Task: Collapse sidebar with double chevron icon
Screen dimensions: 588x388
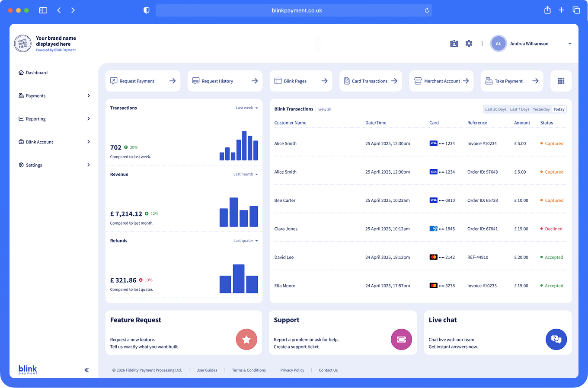Action: [86, 370]
